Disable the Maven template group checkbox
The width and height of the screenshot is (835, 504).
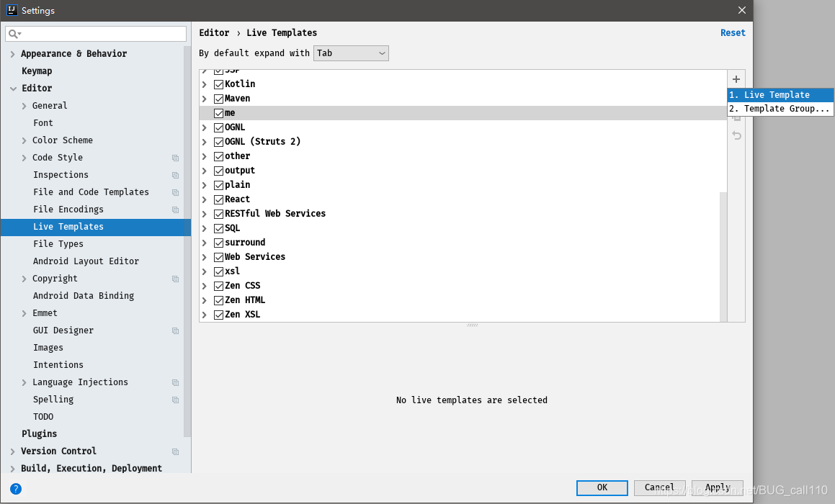(x=218, y=98)
